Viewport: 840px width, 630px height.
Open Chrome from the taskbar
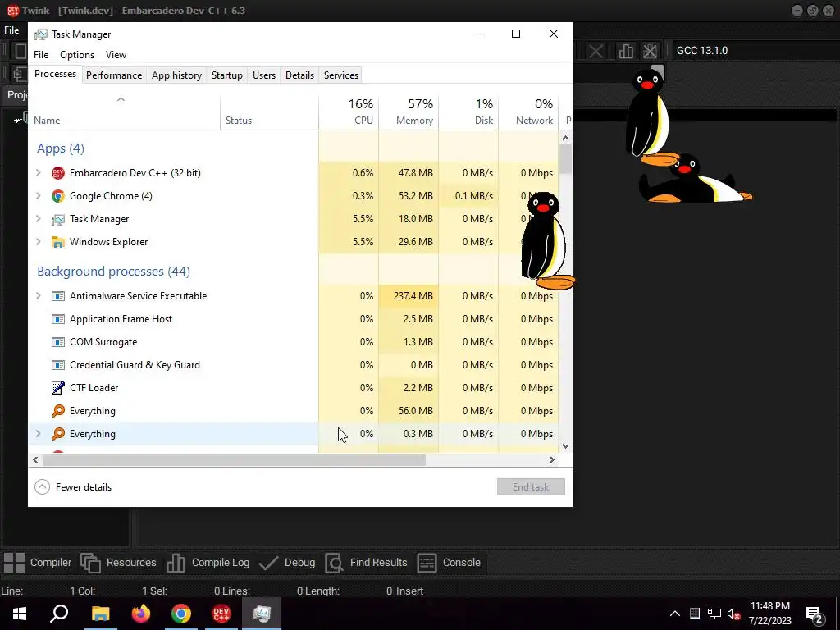181,614
